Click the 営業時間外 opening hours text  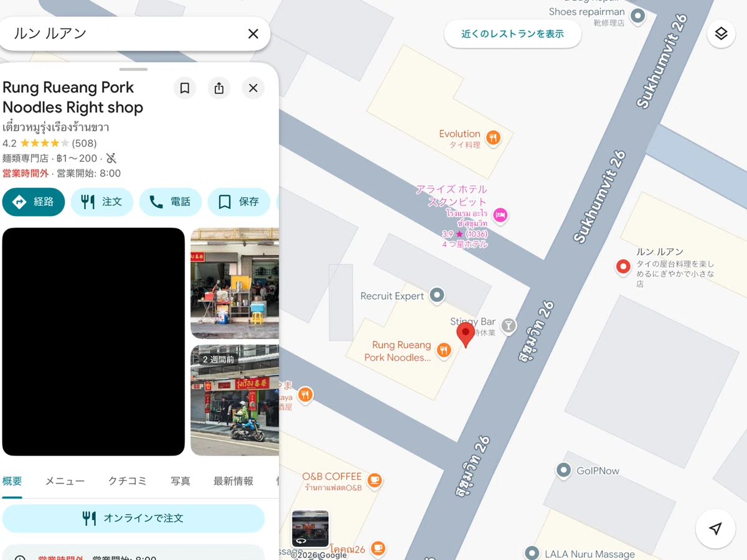click(x=26, y=174)
